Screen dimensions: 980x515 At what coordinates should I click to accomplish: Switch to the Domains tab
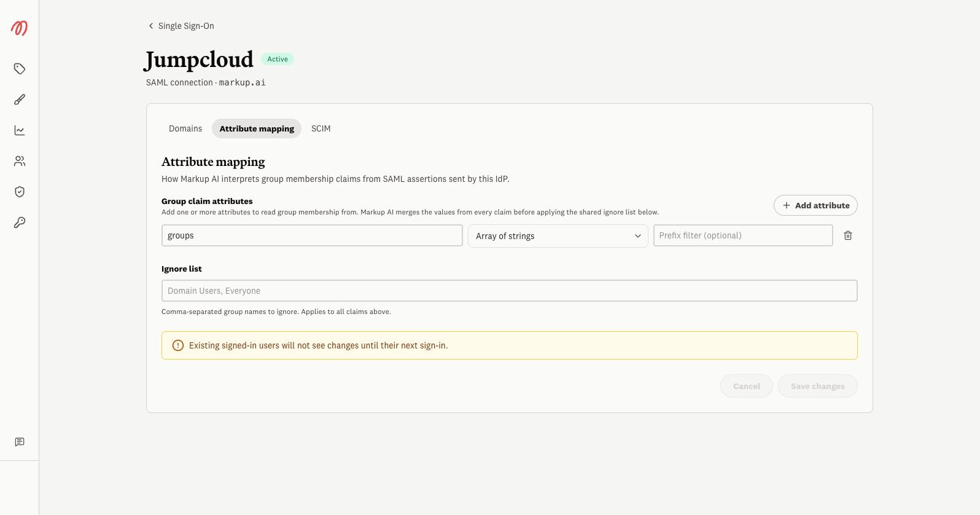(x=185, y=128)
